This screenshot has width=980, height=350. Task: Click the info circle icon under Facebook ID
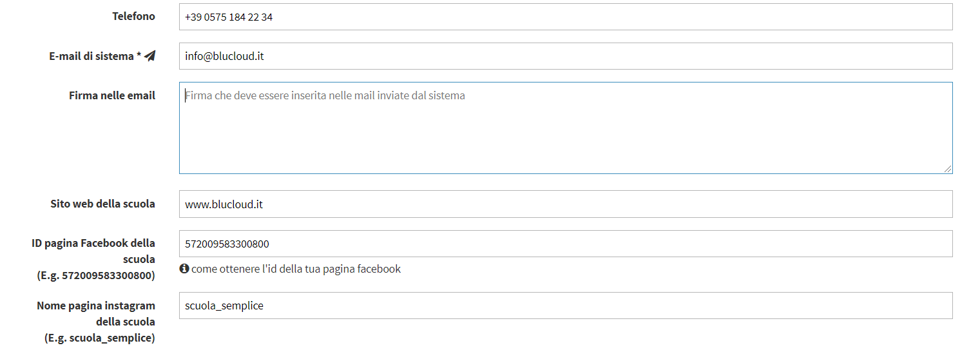click(184, 269)
